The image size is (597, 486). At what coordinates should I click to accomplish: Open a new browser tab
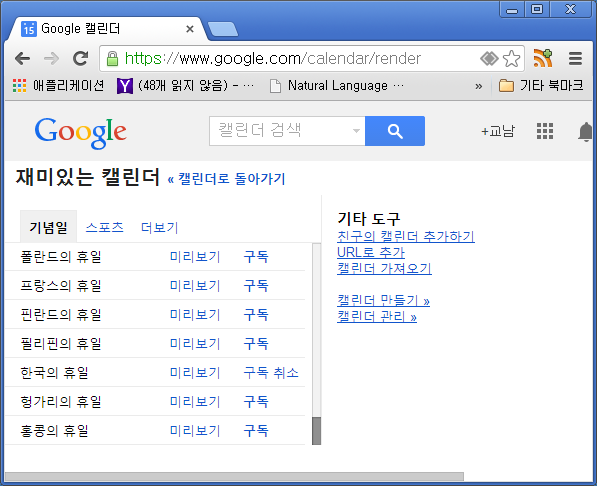click(223, 29)
